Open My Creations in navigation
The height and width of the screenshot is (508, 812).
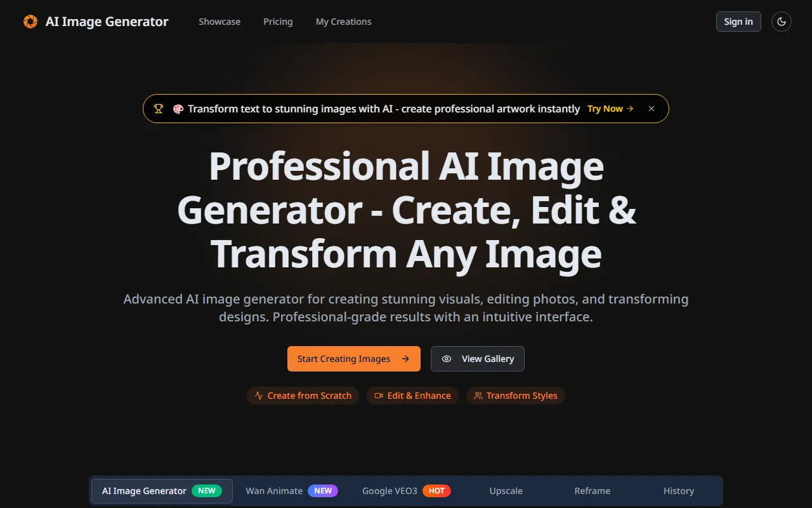tap(343, 22)
